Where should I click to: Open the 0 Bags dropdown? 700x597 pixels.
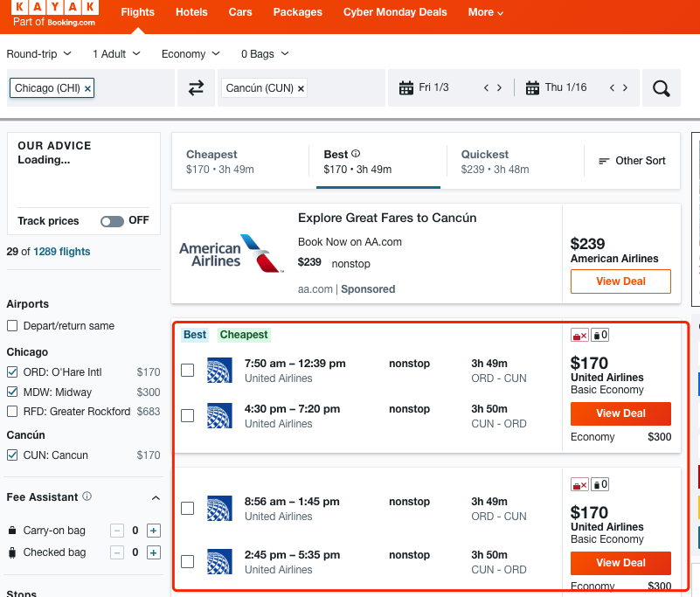pos(265,54)
